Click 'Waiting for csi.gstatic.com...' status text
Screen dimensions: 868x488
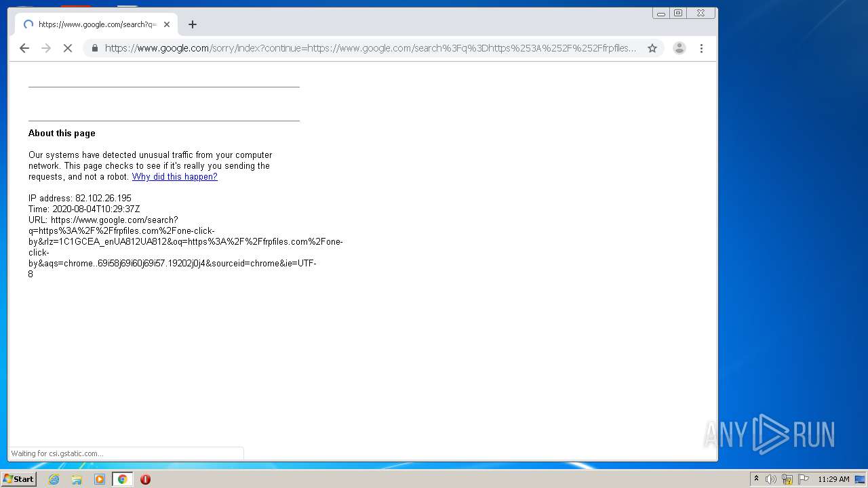[58, 453]
